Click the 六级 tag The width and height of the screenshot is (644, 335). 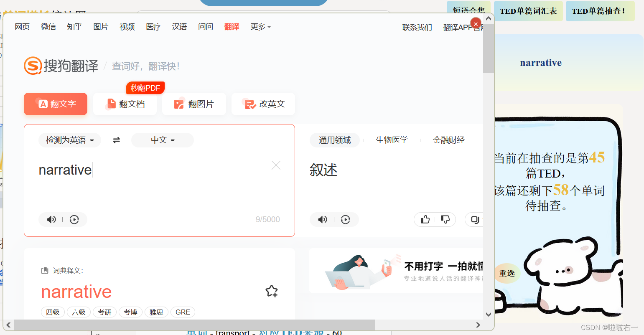[x=79, y=312]
